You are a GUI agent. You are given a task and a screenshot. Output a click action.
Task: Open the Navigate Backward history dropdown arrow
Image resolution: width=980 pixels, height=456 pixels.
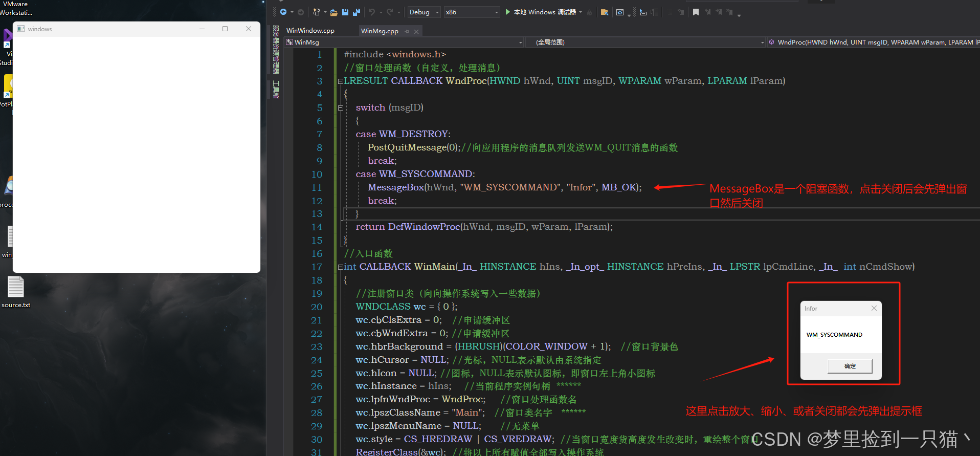tap(292, 12)
